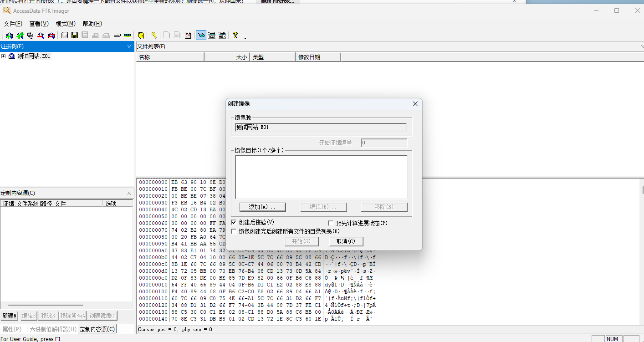Click Create Custom Content Image icon
This screenshot has width=644, height=342.
[x=106, y=35]
